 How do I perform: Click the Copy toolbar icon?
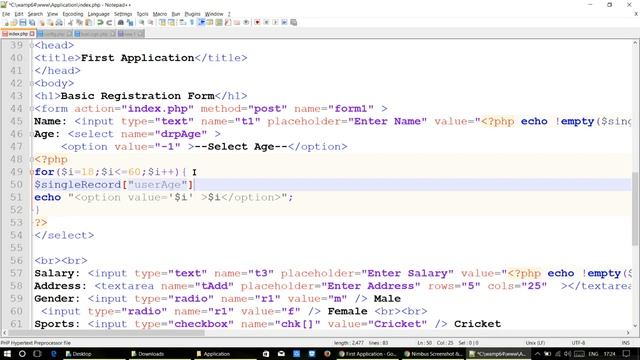tap(79, 22)
